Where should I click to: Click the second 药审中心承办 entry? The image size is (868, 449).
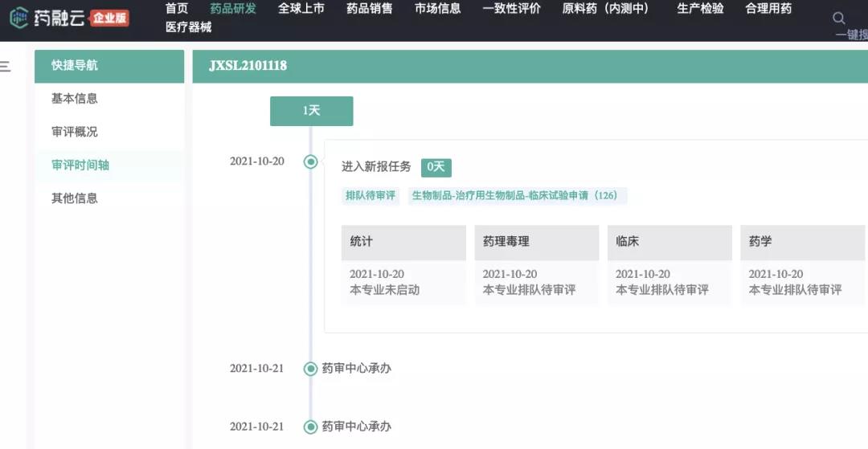[357, 427]
